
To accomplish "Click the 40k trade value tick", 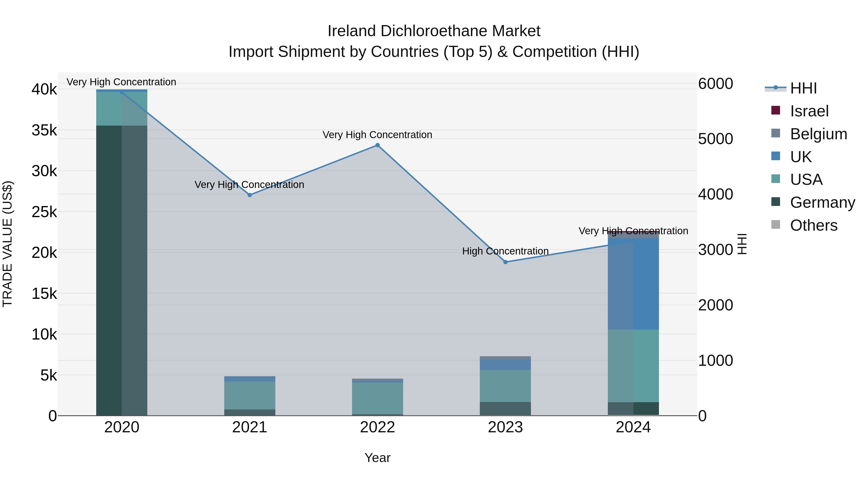I will (x=44, y=90).
